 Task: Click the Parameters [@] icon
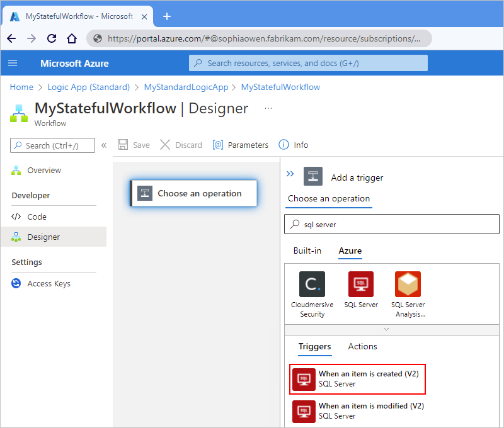coord(217,145)
